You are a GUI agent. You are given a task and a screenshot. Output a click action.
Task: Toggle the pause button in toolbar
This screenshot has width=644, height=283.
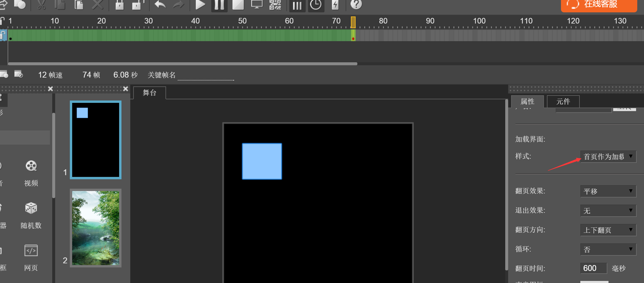pos(219,5)
